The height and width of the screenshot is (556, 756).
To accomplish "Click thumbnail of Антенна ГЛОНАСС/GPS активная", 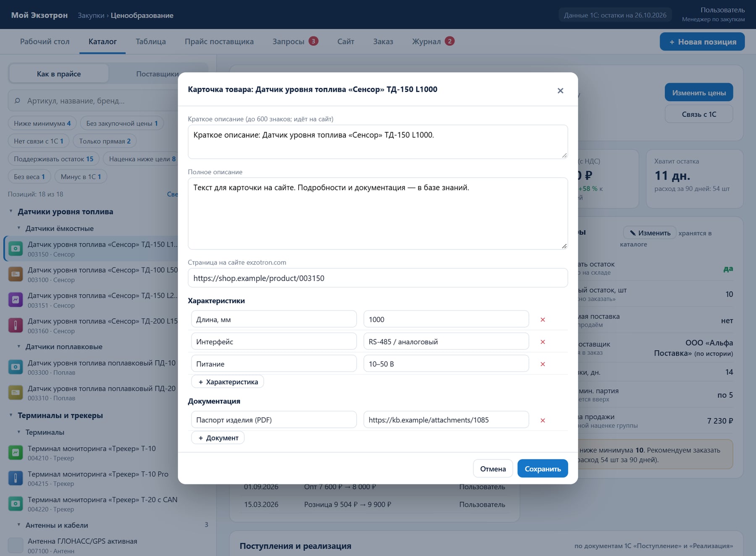I will tap(16, 545).
